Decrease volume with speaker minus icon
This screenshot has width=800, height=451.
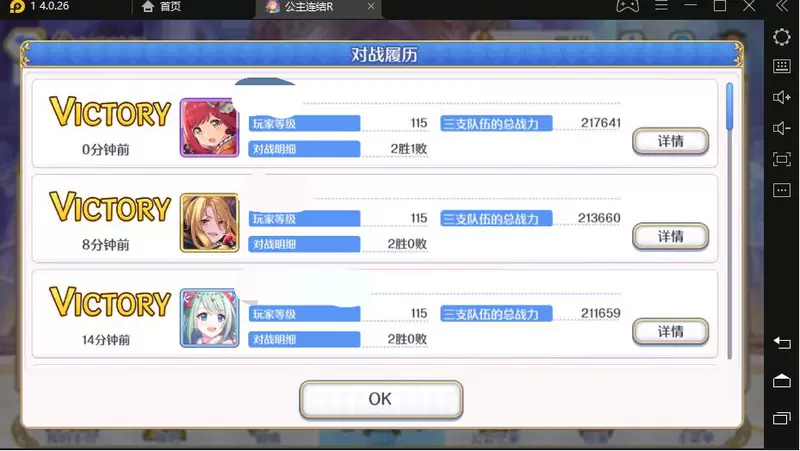(x=781, y=128)
